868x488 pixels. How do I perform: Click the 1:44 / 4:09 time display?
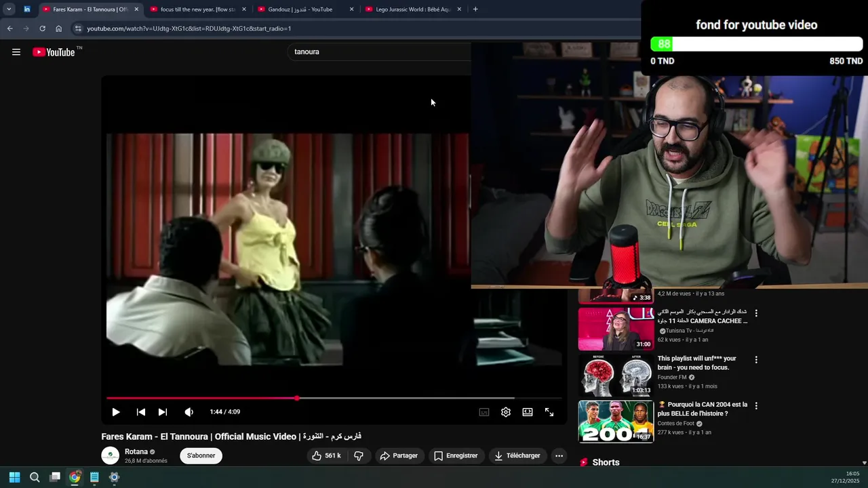[225, 412]
